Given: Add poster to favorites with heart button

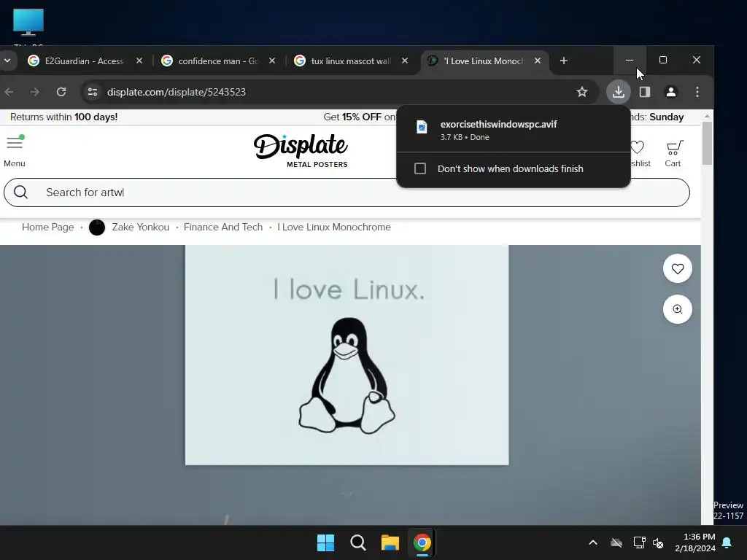Looking at the screenshot, I should tap(678, 268).
